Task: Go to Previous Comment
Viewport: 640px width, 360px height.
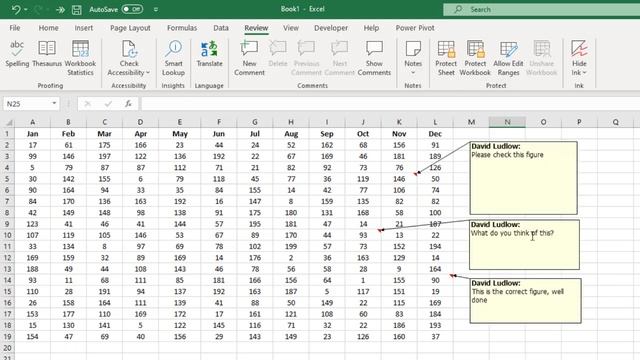Action: (306, 58)
